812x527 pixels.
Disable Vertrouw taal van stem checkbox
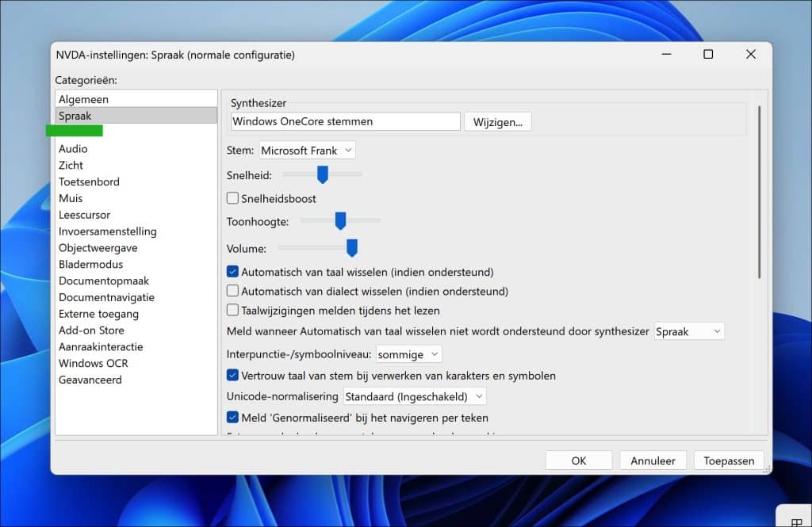(x=233, y=376)
